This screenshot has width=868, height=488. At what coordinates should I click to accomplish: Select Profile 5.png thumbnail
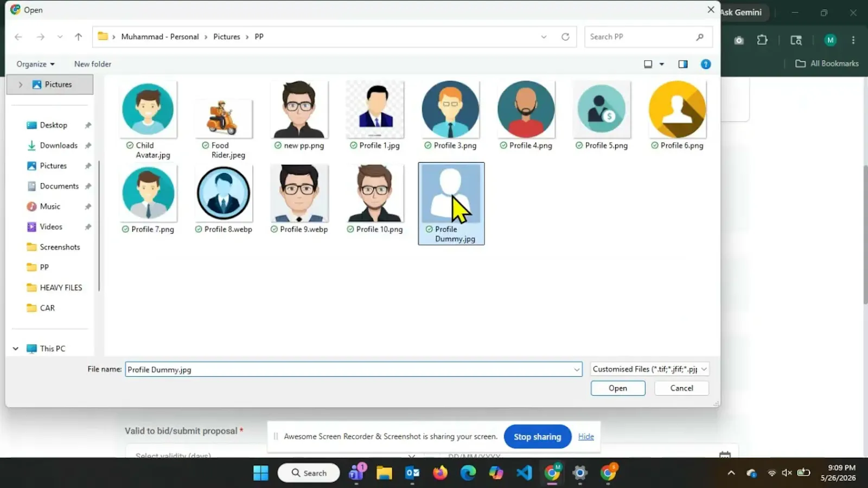(x=602, y=110)
